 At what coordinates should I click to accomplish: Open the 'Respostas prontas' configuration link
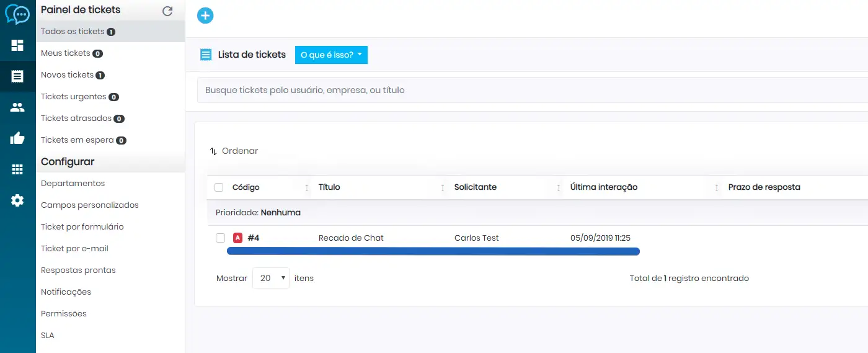(x=78, y=270)
